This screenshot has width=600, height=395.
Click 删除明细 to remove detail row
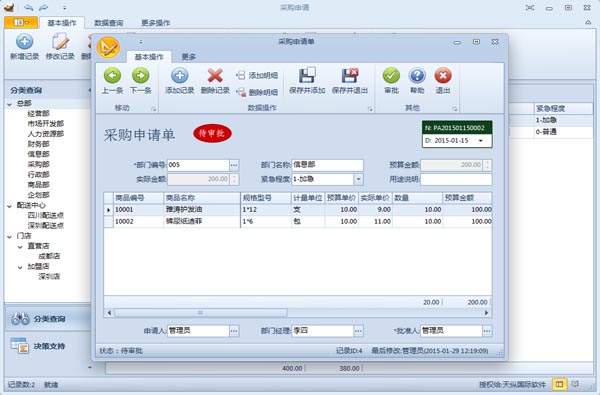(257, 92)
